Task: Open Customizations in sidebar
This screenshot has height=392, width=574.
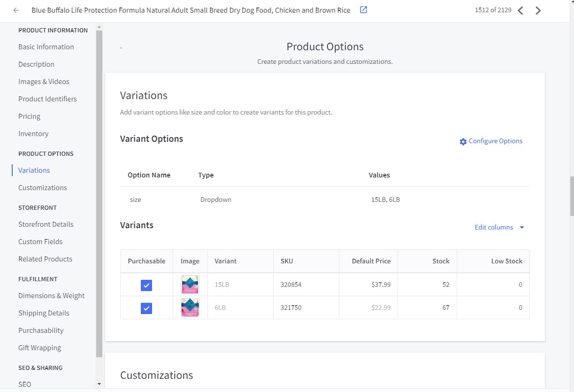Action: coord(43,188)
